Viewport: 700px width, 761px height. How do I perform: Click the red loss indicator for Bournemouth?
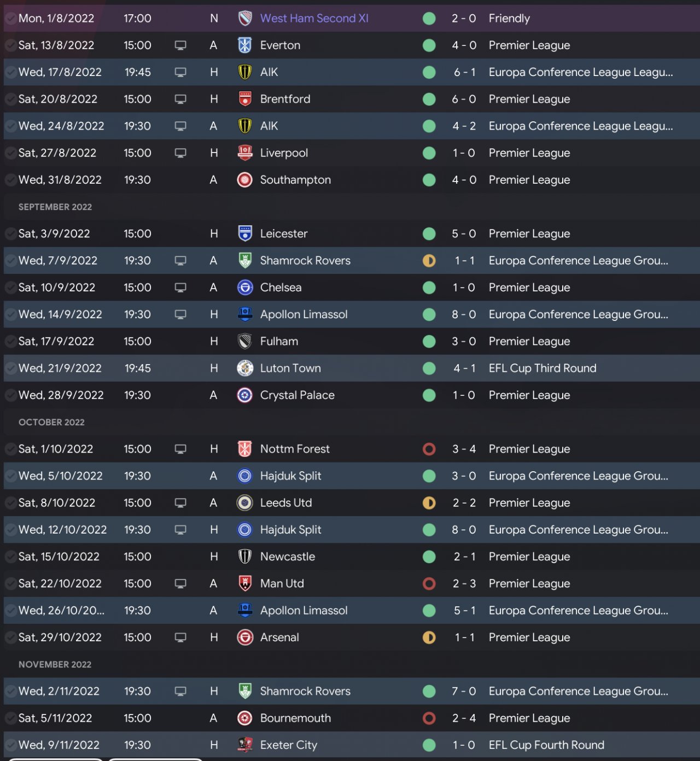click(429, 718)
